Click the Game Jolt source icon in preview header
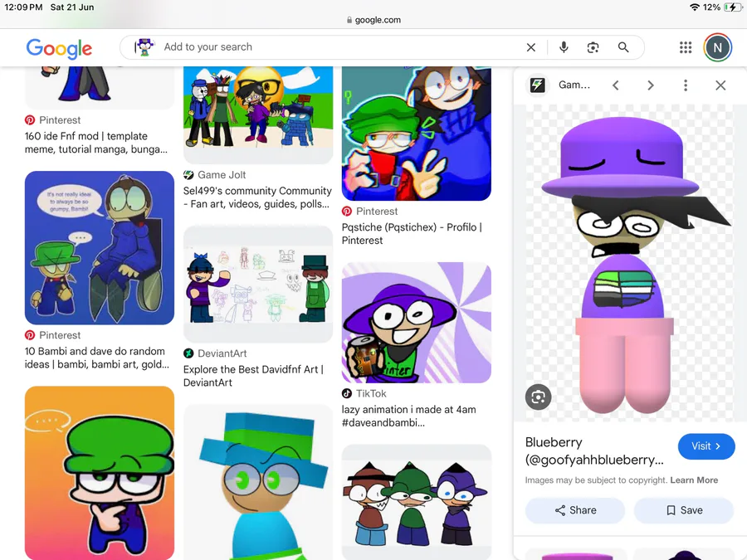Image resolution: width=747 pixels, height=560 pixels. point(537,85)
